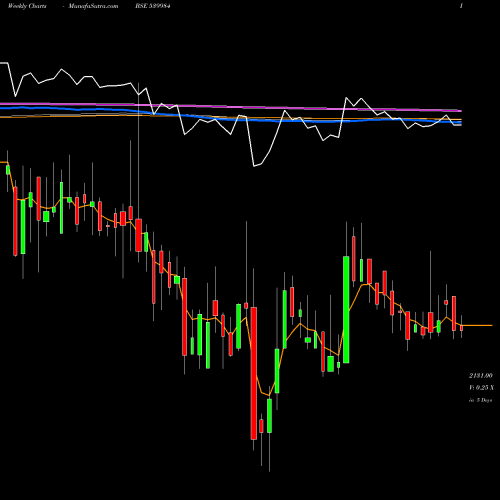
Task: Click the 'Weekly Charts' title text
Action: click(x=27, y=6)
